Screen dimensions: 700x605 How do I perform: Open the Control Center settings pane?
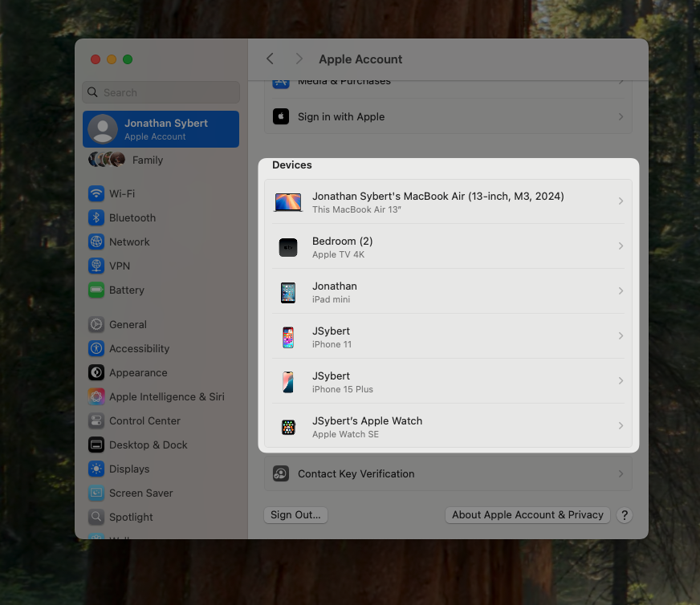pos(144,420)
